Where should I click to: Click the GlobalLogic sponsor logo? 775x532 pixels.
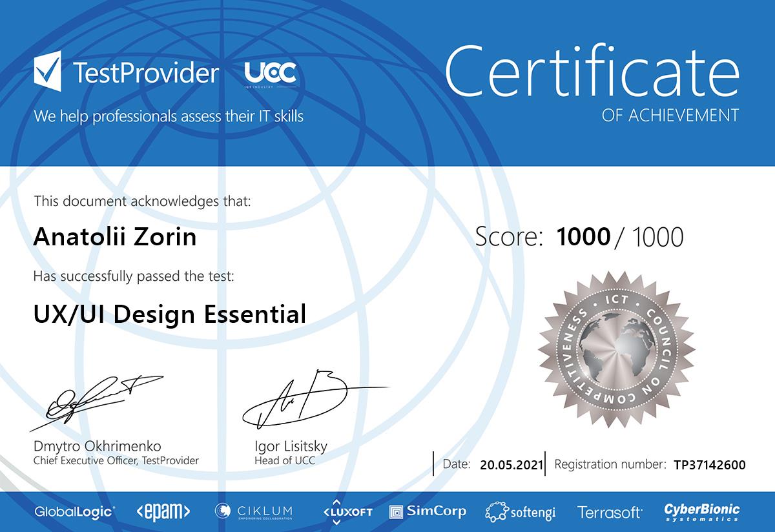coord(75,512)
